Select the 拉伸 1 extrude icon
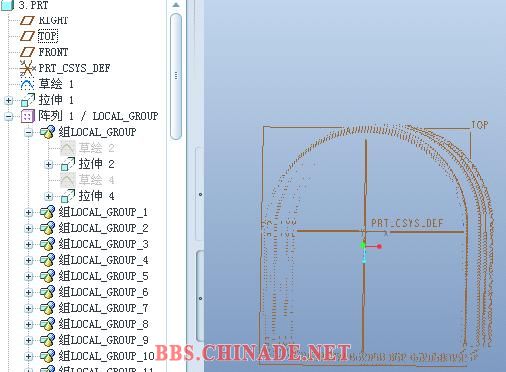The image size is (506, 372). 28,100
